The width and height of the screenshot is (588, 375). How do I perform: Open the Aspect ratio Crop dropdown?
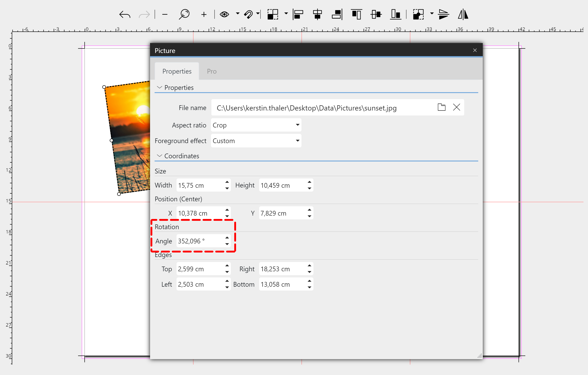point(256,125)
